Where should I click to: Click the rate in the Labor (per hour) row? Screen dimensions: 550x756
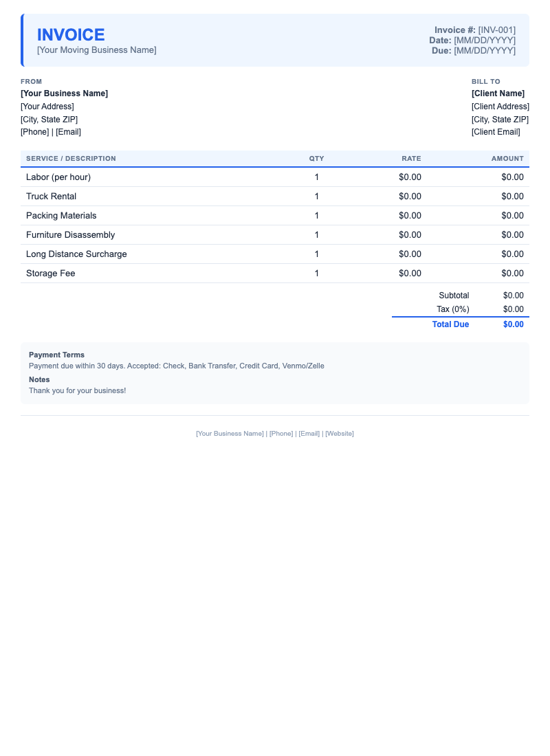pyautogui.click(x=410, y=177)
